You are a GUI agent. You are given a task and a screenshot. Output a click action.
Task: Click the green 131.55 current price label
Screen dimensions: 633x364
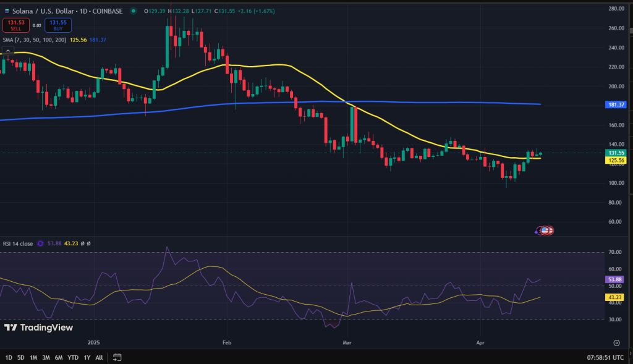click(x=616, y=153)
